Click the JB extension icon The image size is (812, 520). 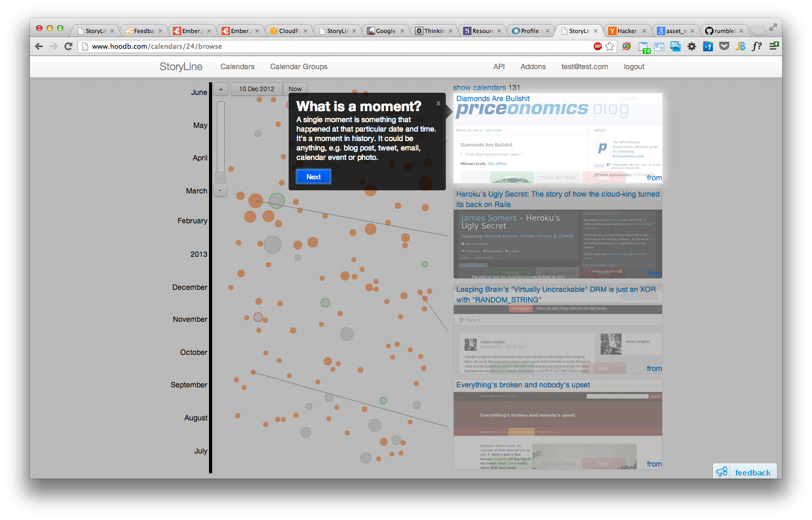(740, 46)
